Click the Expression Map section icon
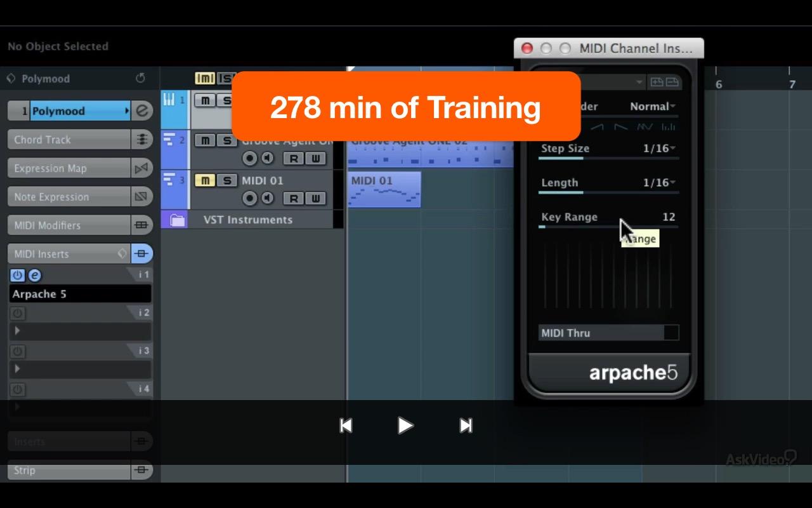Image resolution: width=812 pixels, height=508 pixels. 142,168
